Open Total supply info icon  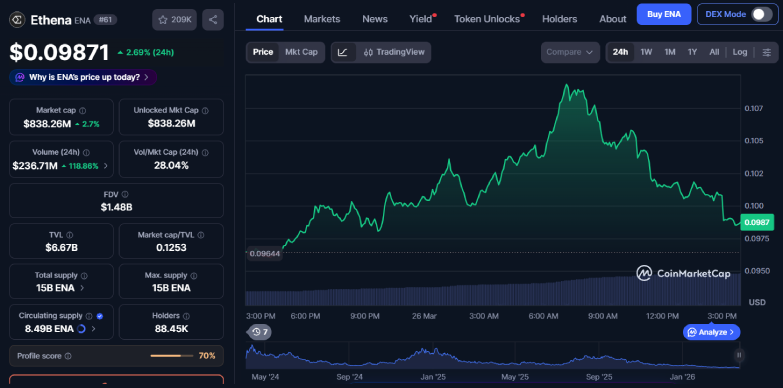click(x=84, y=275)
